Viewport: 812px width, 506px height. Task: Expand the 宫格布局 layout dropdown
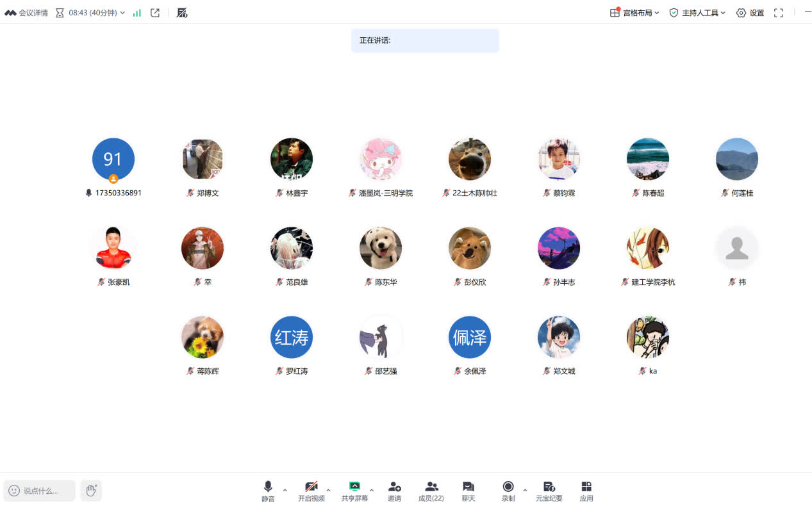tap(634, 13)
